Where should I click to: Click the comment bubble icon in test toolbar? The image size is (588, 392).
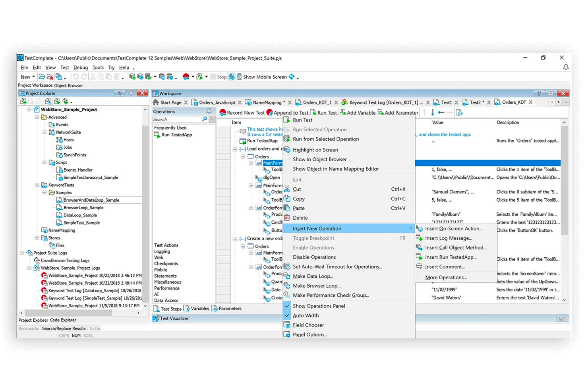click(459, 112)
